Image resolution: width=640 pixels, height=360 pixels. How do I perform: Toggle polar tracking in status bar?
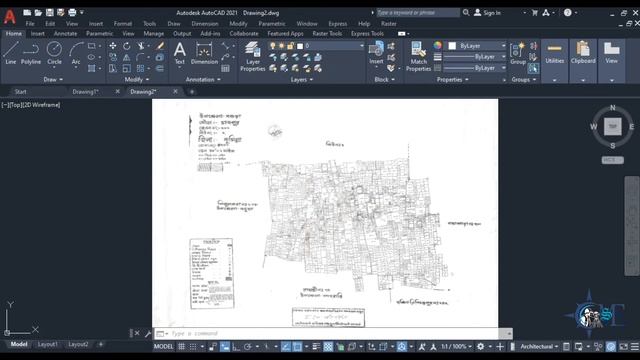[247, 347]
